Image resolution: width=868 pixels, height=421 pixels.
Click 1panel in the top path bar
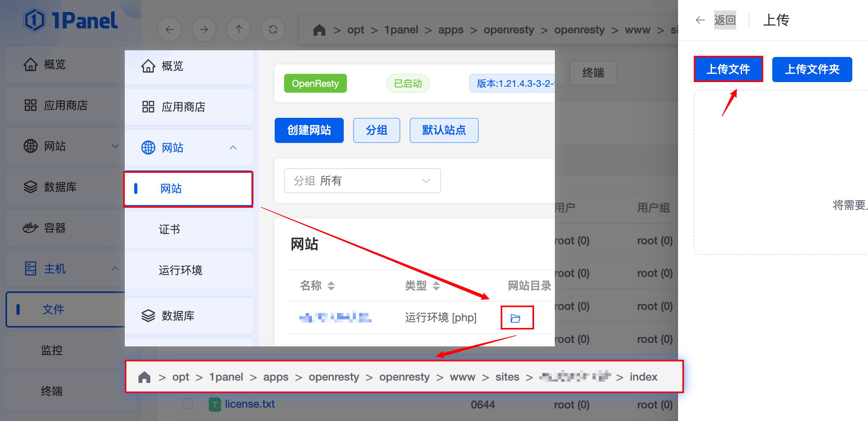[x=401, y=30]
